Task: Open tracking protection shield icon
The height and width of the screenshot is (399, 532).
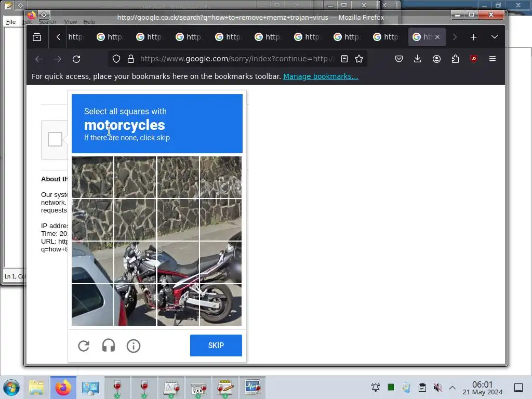Action: 116,59
